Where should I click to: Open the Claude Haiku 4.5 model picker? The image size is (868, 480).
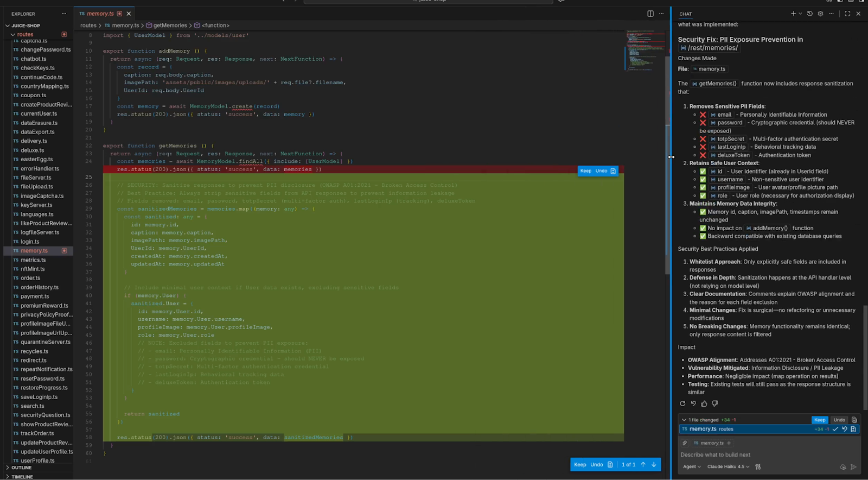[728, 467]
